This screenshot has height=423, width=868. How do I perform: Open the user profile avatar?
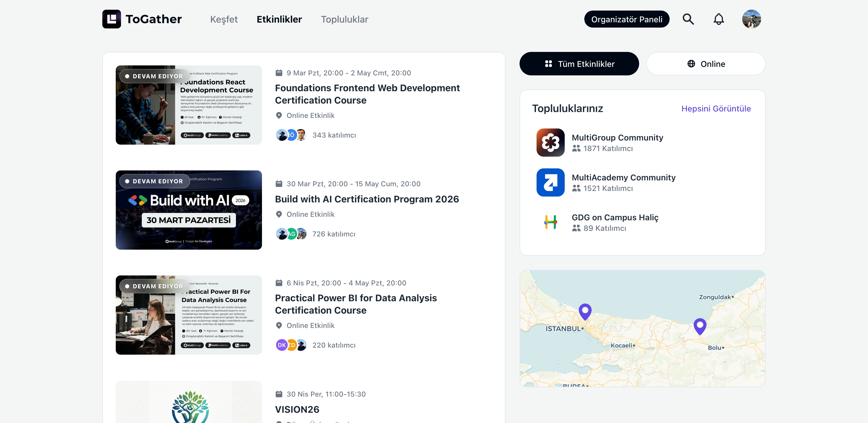coord(751,19)
